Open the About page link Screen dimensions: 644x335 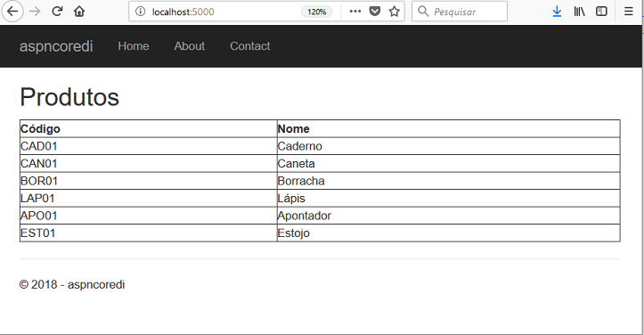[190, 46]
